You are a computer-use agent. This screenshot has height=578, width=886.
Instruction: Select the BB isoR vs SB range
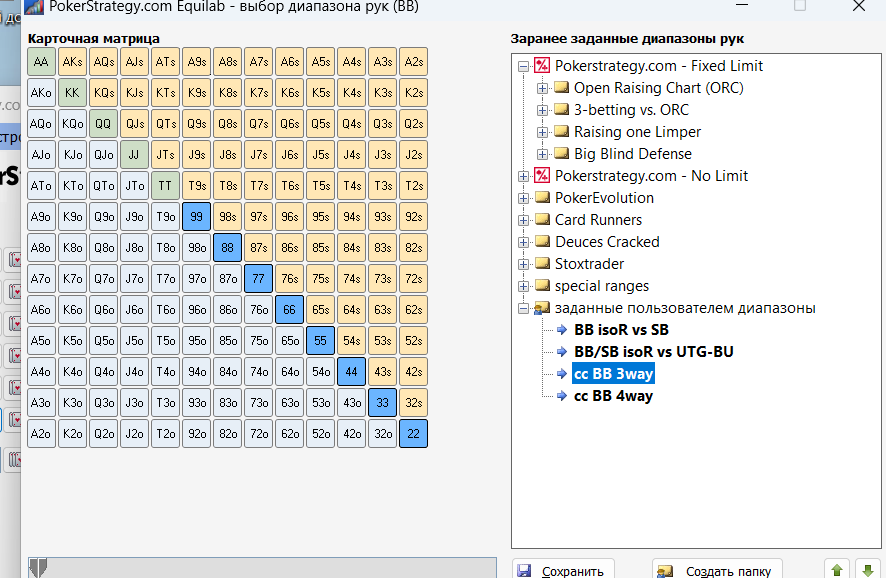click(622, 329)
